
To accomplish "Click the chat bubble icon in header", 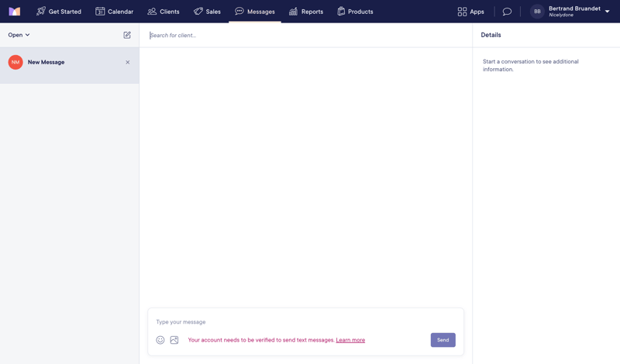I will coord(507,12).
